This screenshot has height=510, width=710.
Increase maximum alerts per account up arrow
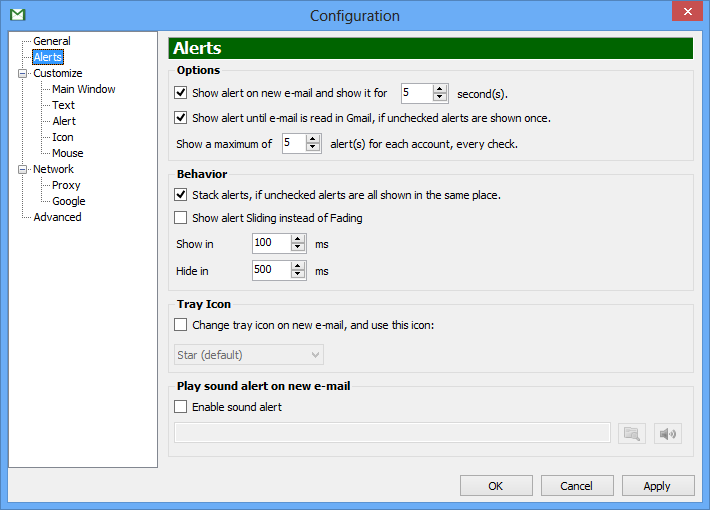[x=312, y=139]
